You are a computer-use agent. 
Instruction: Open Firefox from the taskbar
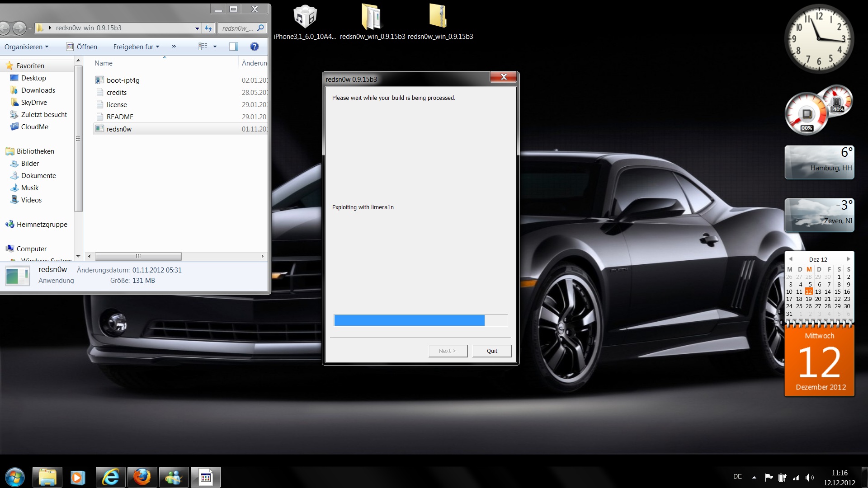click(x=142, y=477)
